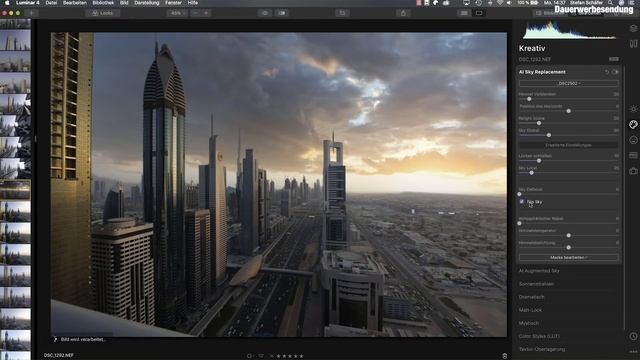Click the Erweiterte Einstellungen button
This screenshot has height=360, width=640.
pos(569,145)
